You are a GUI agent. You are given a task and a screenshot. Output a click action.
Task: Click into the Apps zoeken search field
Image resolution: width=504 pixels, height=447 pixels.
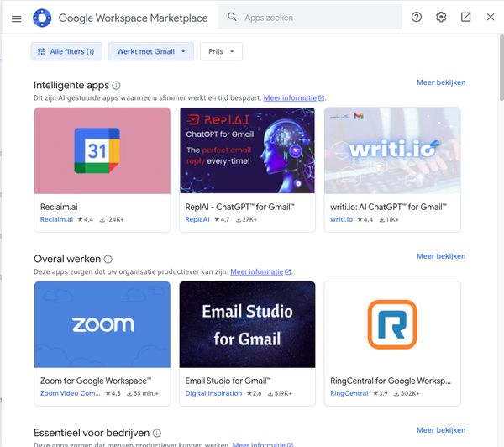tap(310, 18)
